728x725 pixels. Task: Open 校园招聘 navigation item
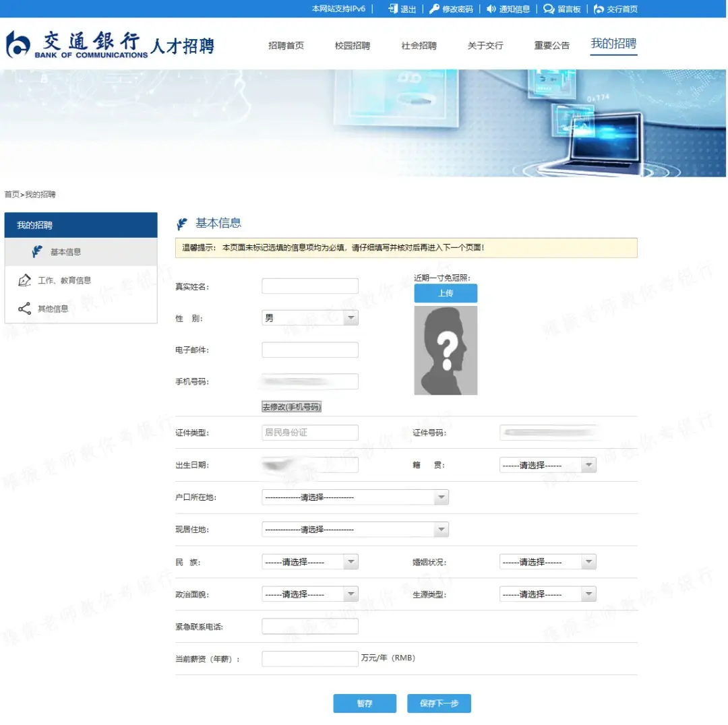pyautogui.click(x=353, y=46)
